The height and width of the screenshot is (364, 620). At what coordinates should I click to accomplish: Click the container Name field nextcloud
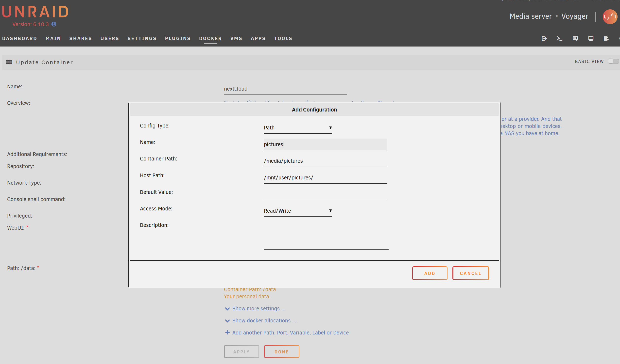(x=285, y=89)
